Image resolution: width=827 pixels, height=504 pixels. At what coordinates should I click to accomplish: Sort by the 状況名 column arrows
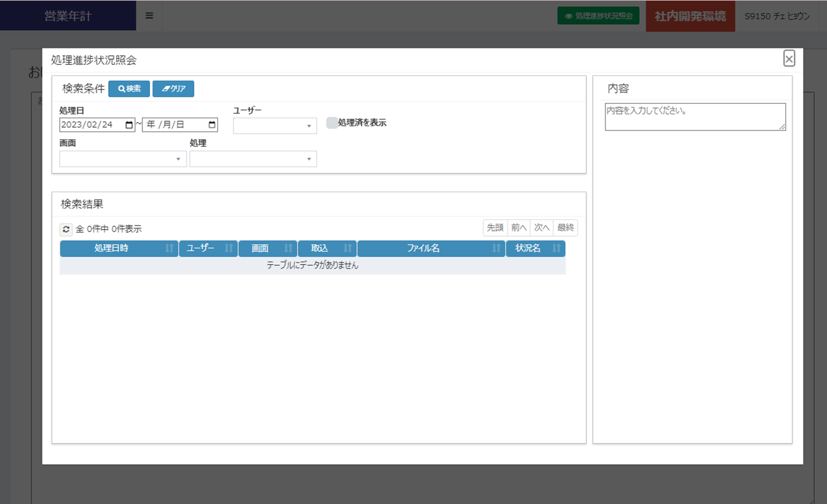(x=556, y=248)
